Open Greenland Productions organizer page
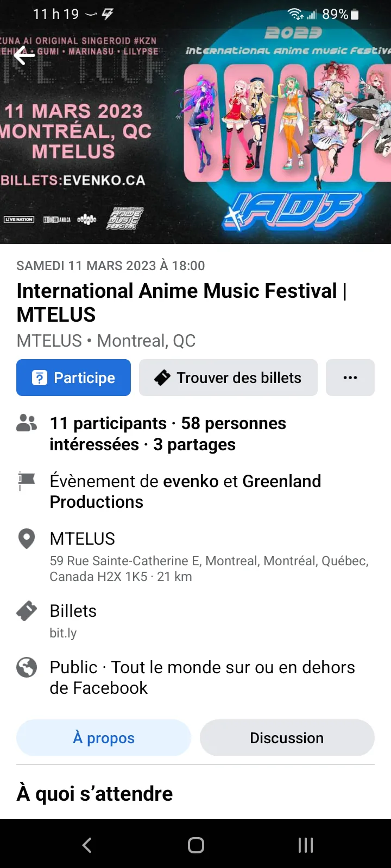The height and width of the screenshot is (868, 391). (x=185, y=492)
